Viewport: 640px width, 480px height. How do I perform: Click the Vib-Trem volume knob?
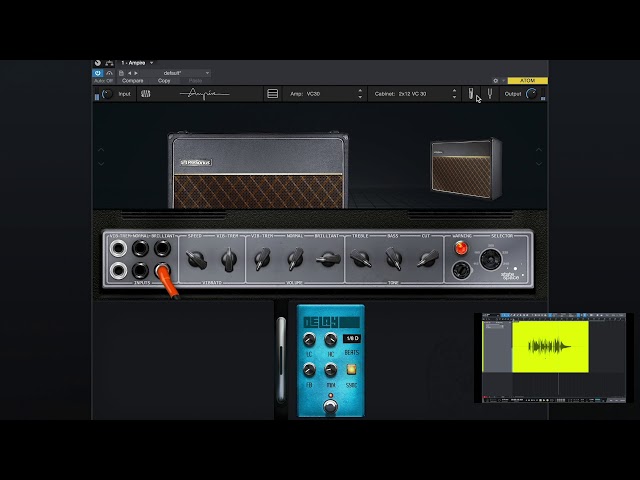(x=262, y=259)
